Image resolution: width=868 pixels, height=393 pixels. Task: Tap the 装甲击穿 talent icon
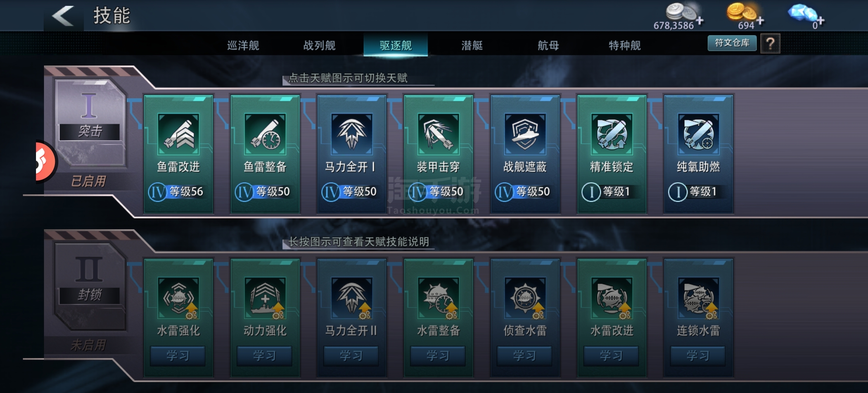438,134
